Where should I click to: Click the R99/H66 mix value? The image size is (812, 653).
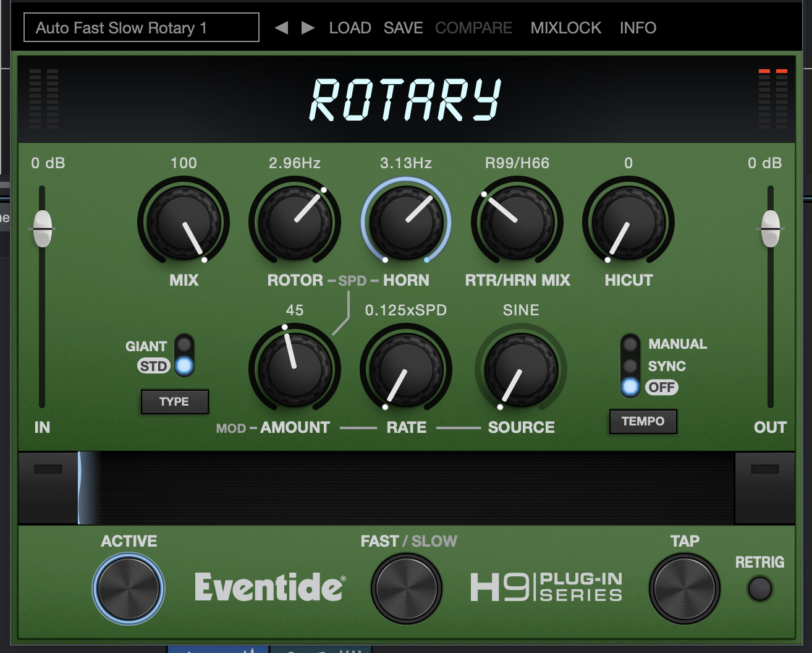[517, 163]
